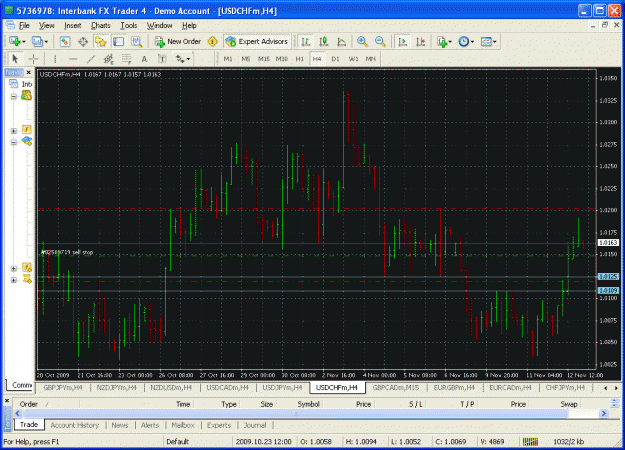This screenshot has width=625, height=450.
Task: Open the Charts menu
Action: click(x=100, y=26)
